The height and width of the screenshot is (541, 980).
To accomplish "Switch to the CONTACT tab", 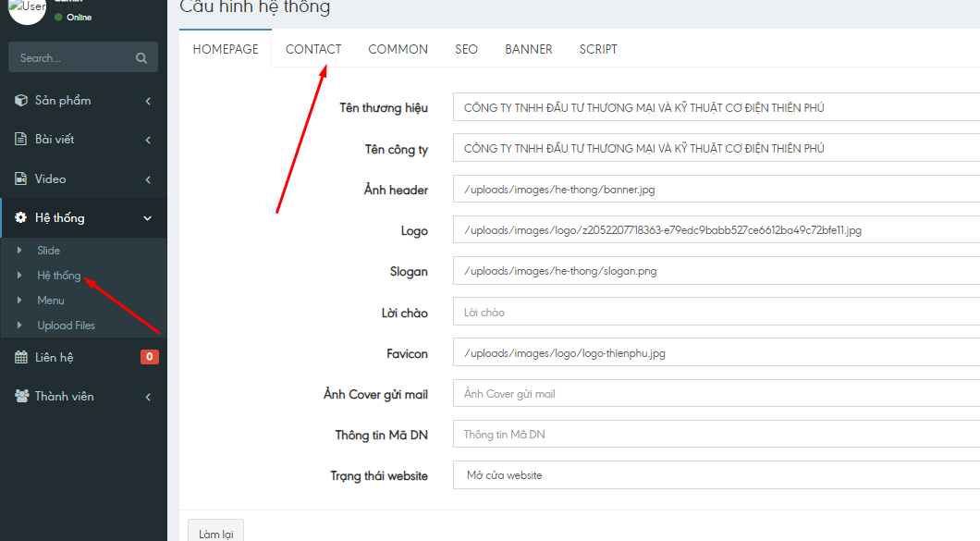I will click(313, 49).
